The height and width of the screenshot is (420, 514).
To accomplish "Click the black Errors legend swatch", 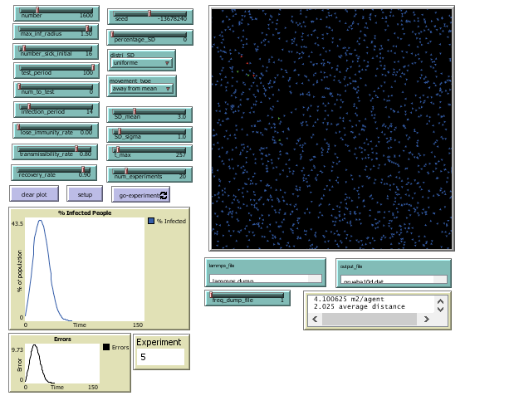I will (x=107, y=347).
